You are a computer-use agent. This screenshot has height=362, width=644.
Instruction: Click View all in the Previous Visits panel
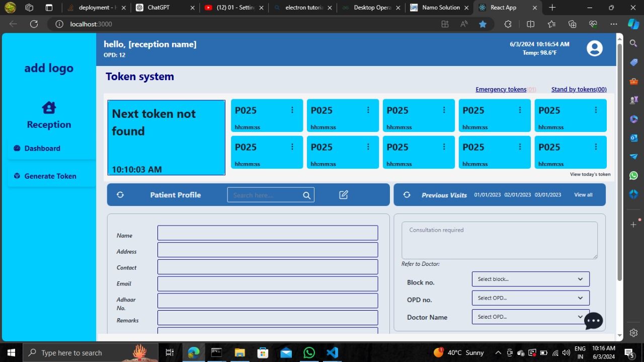(583, 194)
